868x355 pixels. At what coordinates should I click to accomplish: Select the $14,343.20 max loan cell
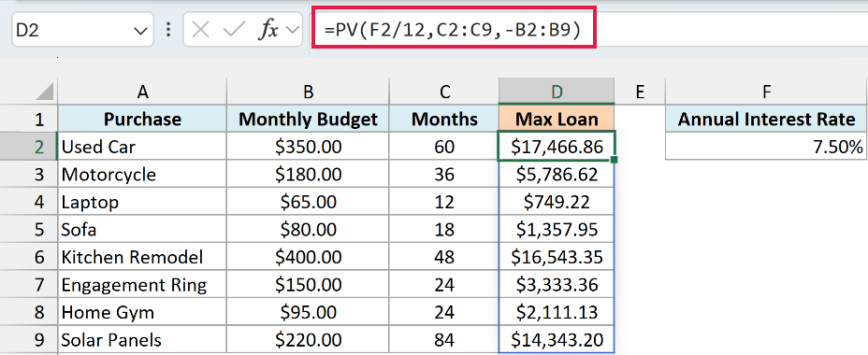click(x=557, y=339)
